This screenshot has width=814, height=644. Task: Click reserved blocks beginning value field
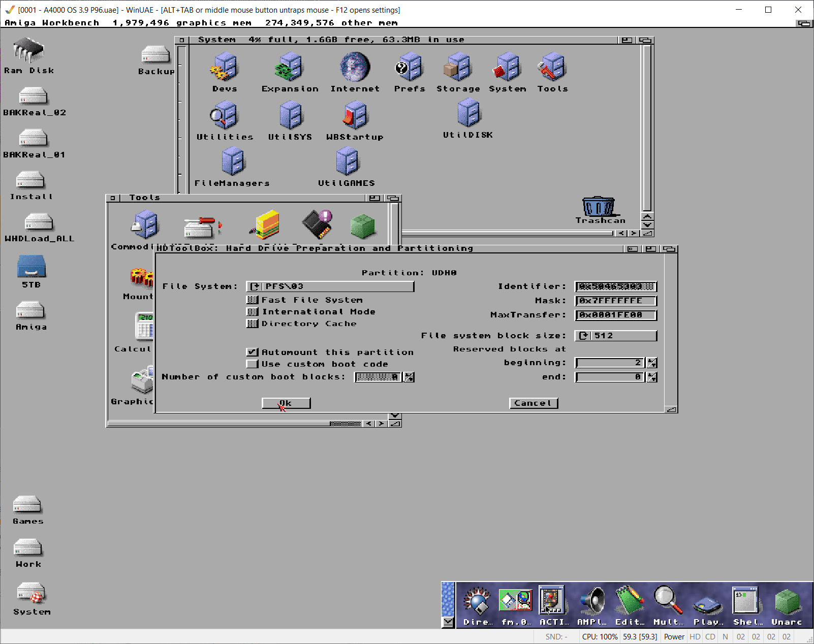pyautogui.click(x=610, y=363)
